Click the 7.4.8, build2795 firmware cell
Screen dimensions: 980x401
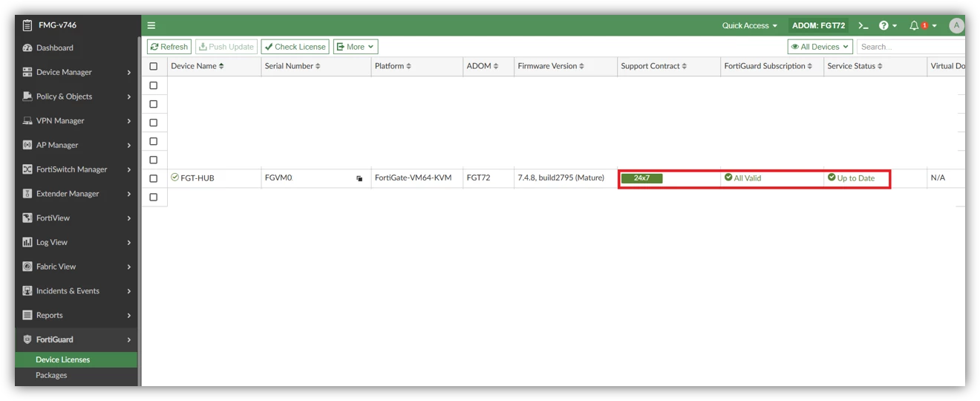tap(561, 178)
